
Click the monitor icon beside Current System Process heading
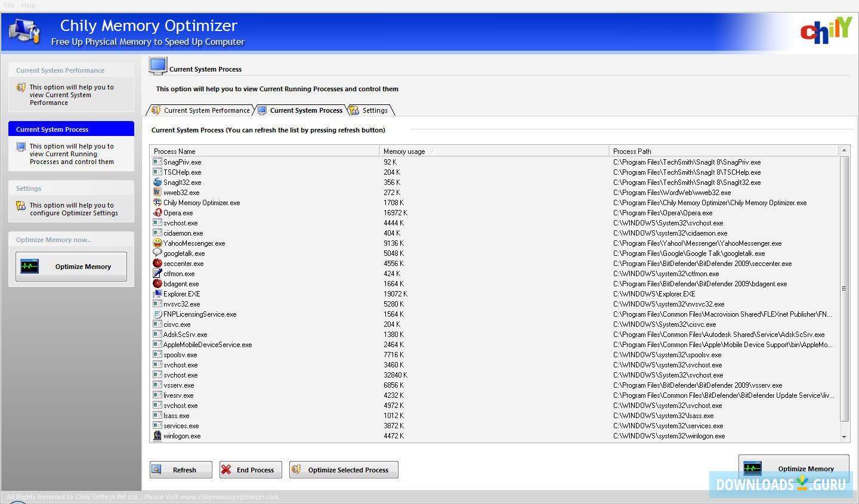click(x=158, y=66)
